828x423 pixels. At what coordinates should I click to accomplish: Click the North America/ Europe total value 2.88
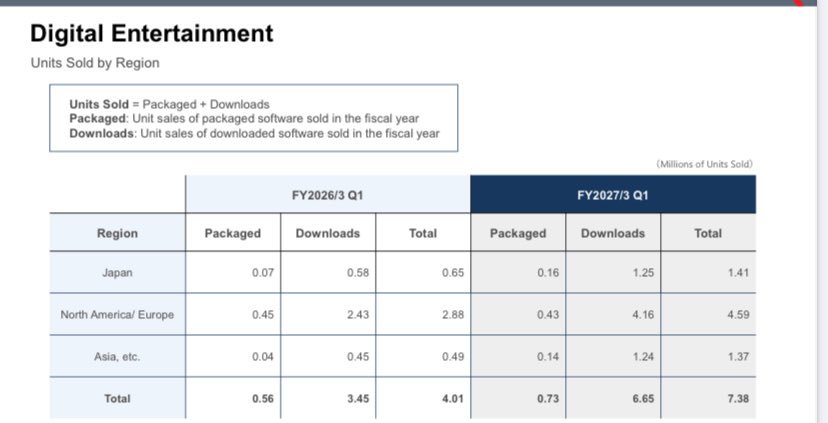pos(453,315)
